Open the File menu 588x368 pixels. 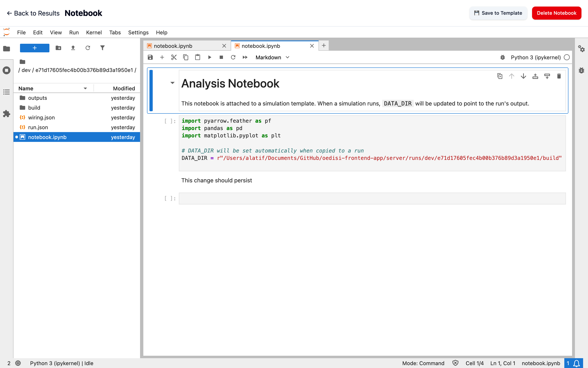21,32
